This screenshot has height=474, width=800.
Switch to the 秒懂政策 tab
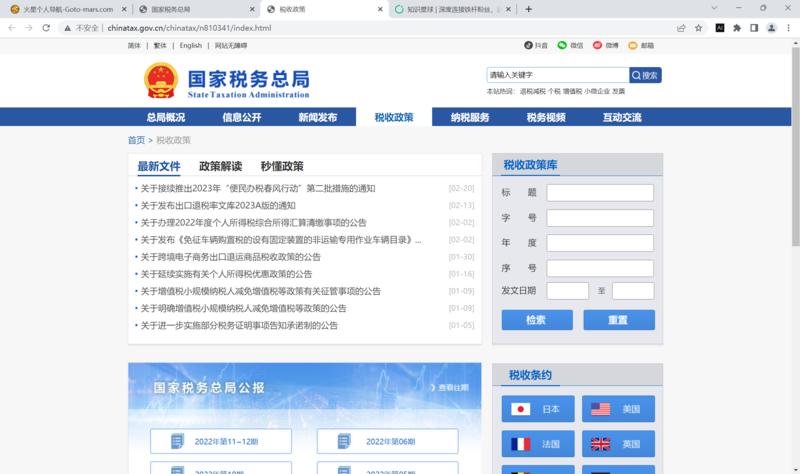pyautogui.click(x=282, y=166)
